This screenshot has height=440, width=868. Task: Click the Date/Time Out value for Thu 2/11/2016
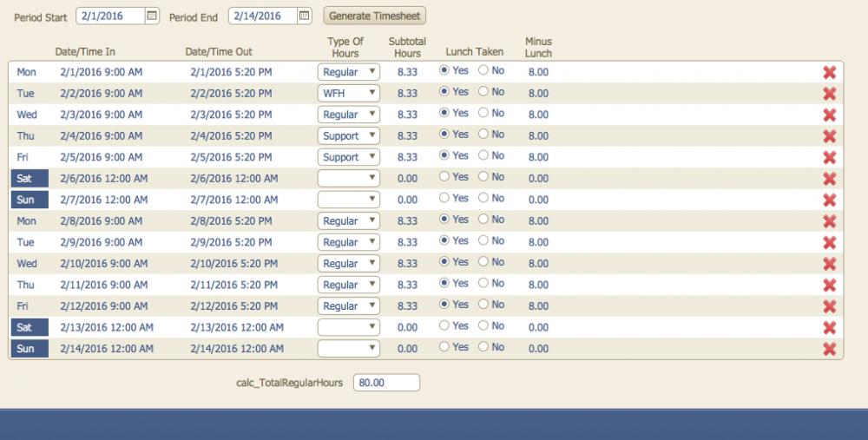click(233, 285)
